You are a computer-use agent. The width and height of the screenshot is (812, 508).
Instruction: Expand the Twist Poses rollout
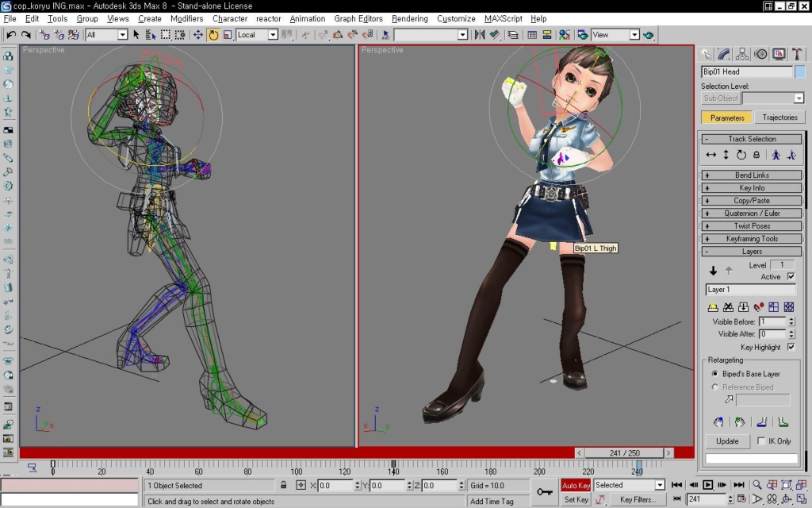(x=752, y=226)
